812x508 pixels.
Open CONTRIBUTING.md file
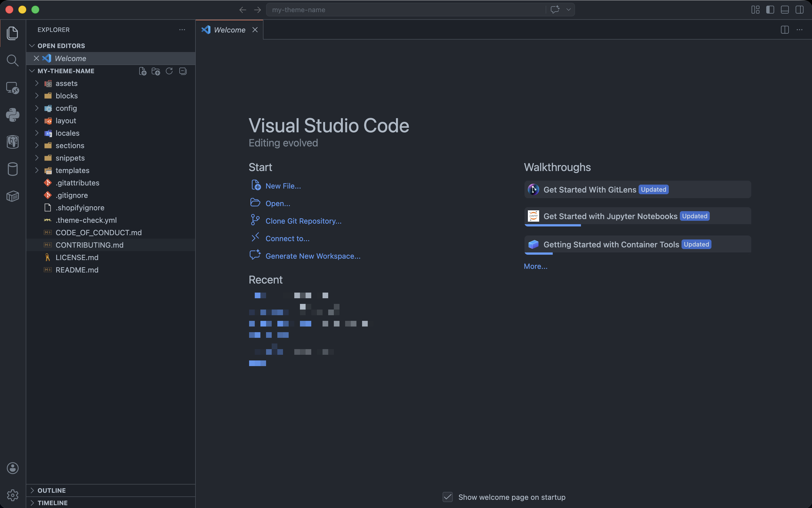pyautogui.click(x=111, y=245)
